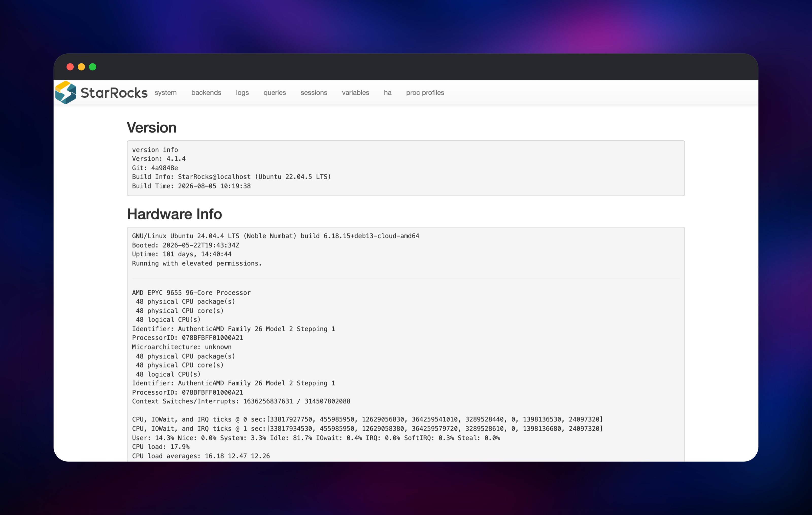Go to the ha page
This screenshot has height=515, width=812.
[388, 93]
